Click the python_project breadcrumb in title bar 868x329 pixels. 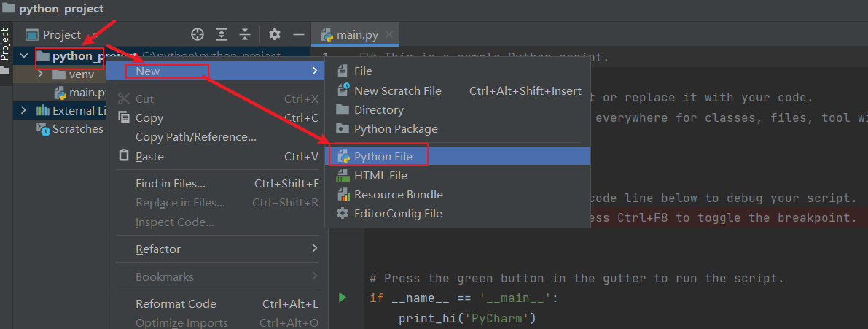pos(61,9)
